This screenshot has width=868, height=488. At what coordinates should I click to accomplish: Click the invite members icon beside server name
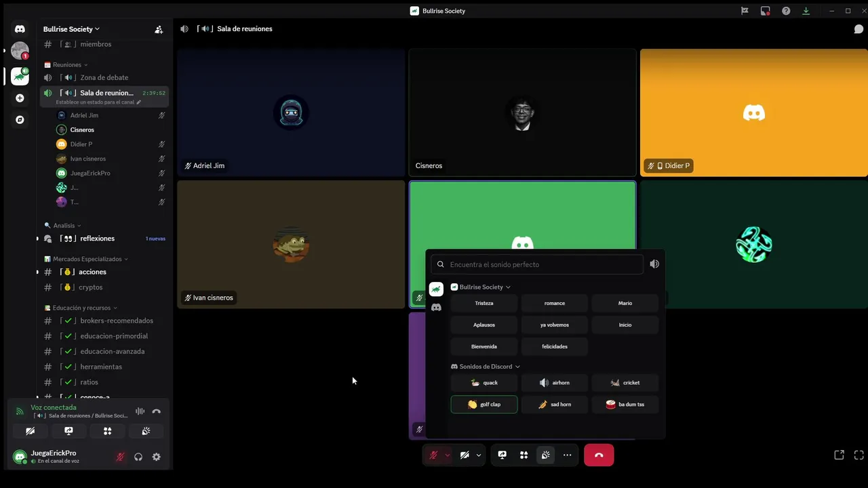tap(159, 29)
